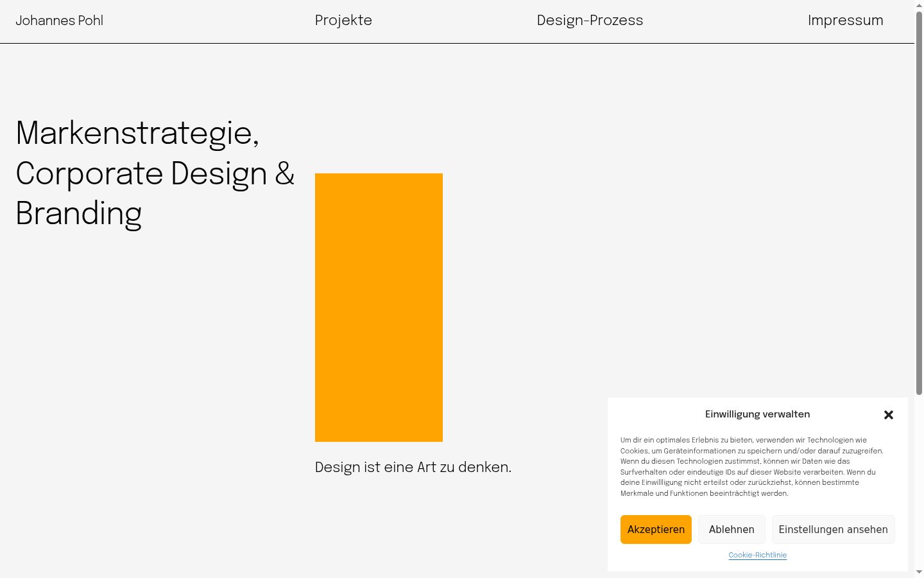The height and width of the screenshot is (578, 924).
Task: Click the scrollbar down arrow
Action: point(919,572)
